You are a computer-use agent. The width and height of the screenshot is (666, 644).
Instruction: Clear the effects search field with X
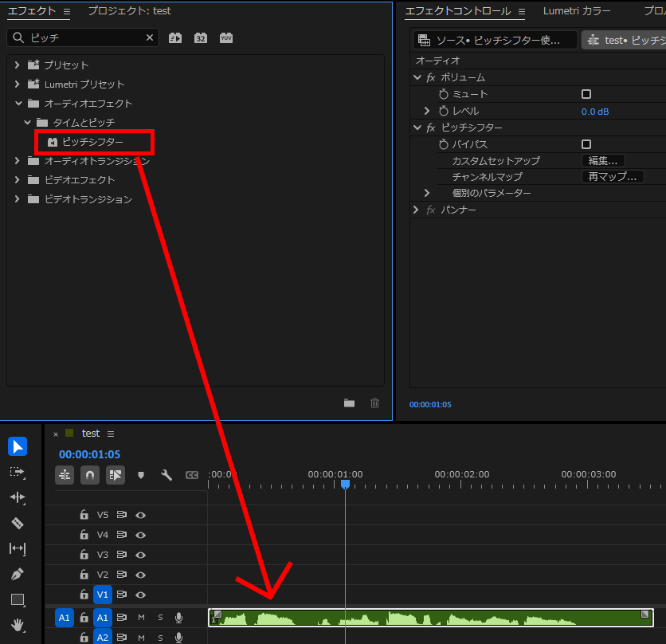tap(150, 37)
